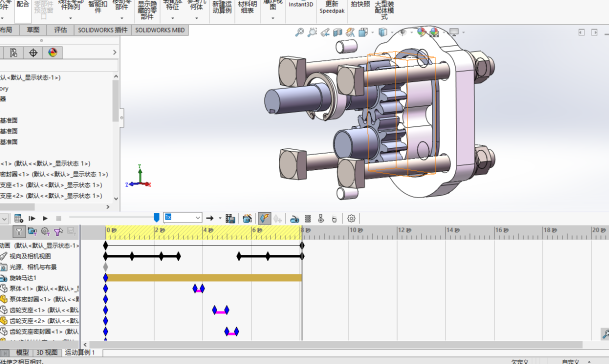Click the Save Animation film icon
609x364 pixels.
tap(230, 218)
